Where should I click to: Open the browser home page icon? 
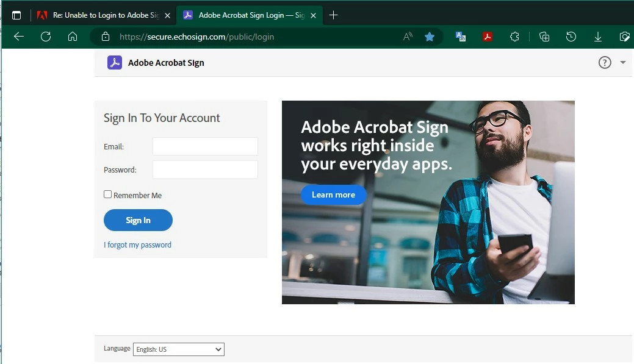click(73, 37)
